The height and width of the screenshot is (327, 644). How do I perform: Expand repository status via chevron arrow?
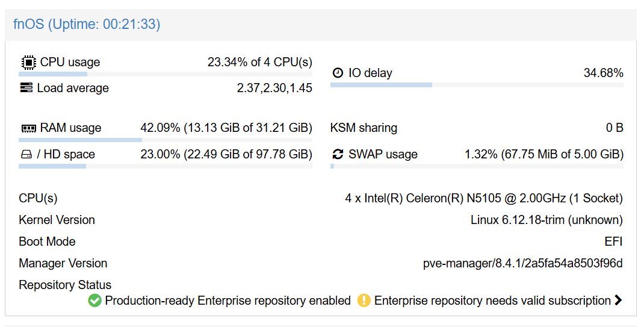point(618,301)
